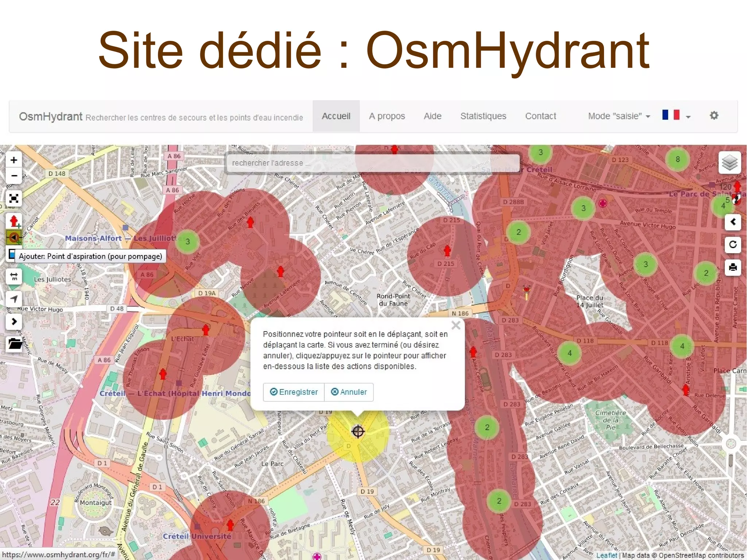Open cluster 3 near Maisons-Alfort Les Juilliottes
Viewport: 747px width, 560px height.
[x=187, y=241]
